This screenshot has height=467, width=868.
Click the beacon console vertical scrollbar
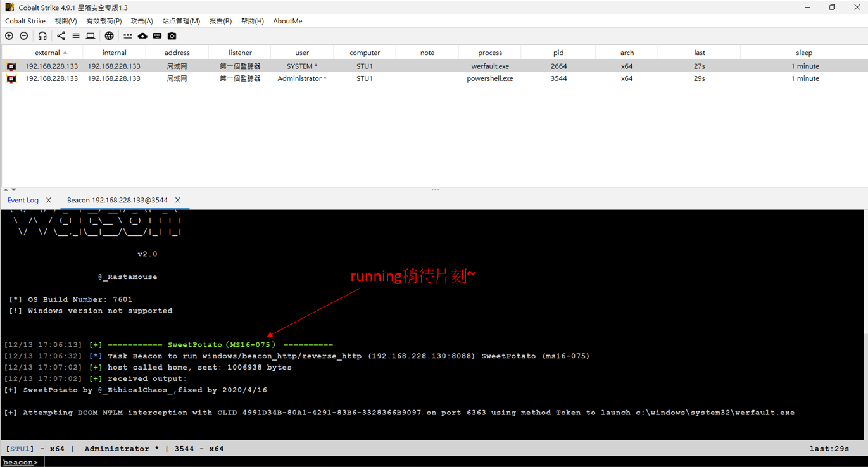(865, 387)
